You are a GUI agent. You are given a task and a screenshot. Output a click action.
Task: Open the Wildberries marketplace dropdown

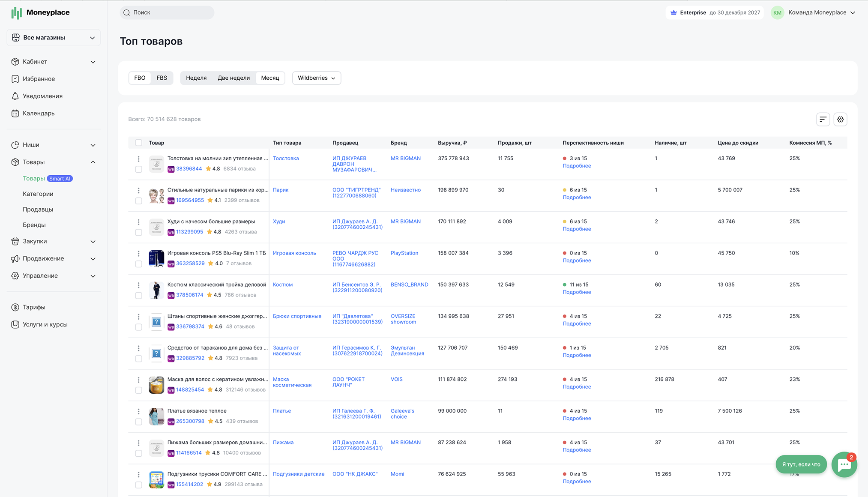pyautogui.click(x=317, y=78)
